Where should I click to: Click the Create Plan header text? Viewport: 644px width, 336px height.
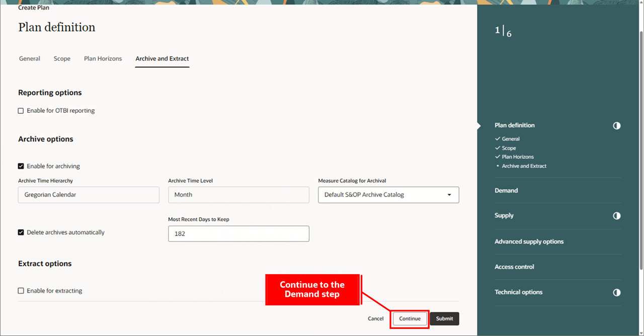[x=34, y=8]
